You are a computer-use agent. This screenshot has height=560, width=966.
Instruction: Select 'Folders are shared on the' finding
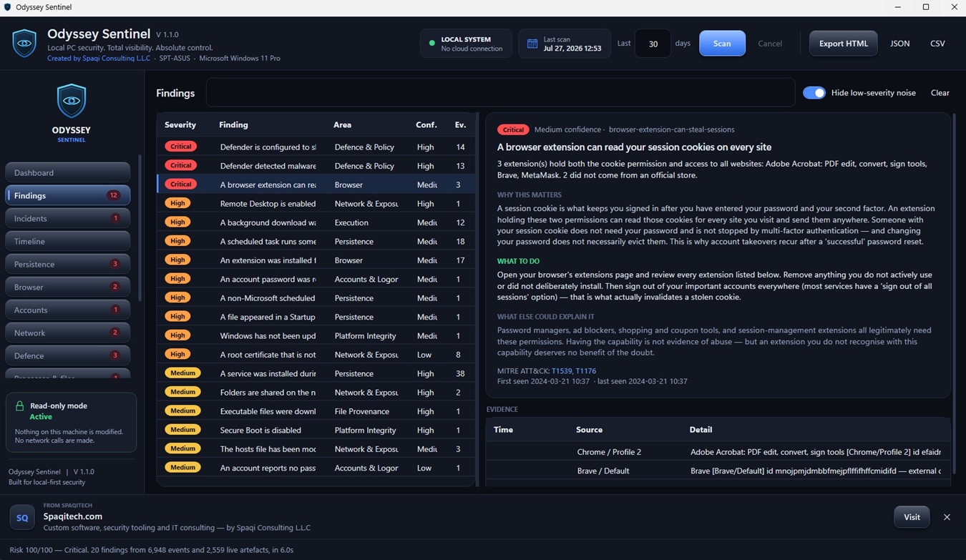point(316,393)
